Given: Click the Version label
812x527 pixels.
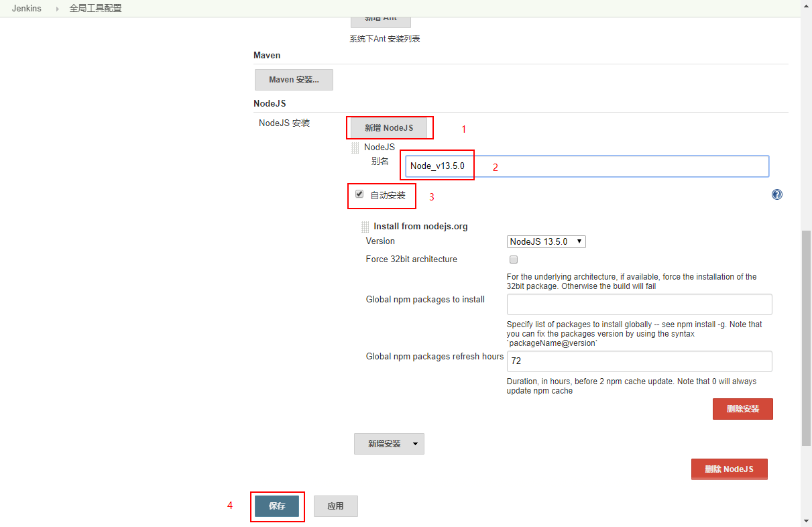Looking at the screenshot, I should pos(380,241).
